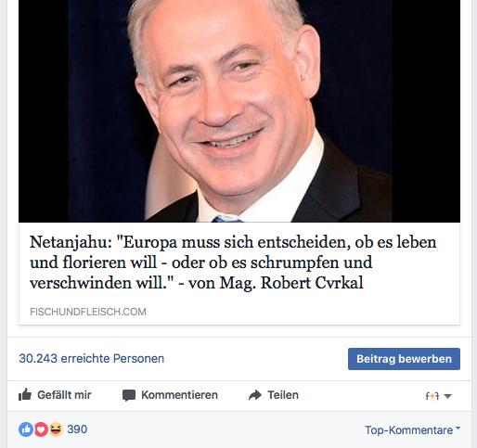The height and width of the screenshot is (448, 477).
Task: Click the FISCHUNDFLEISCH.COM source link
Action: point(88,312)
